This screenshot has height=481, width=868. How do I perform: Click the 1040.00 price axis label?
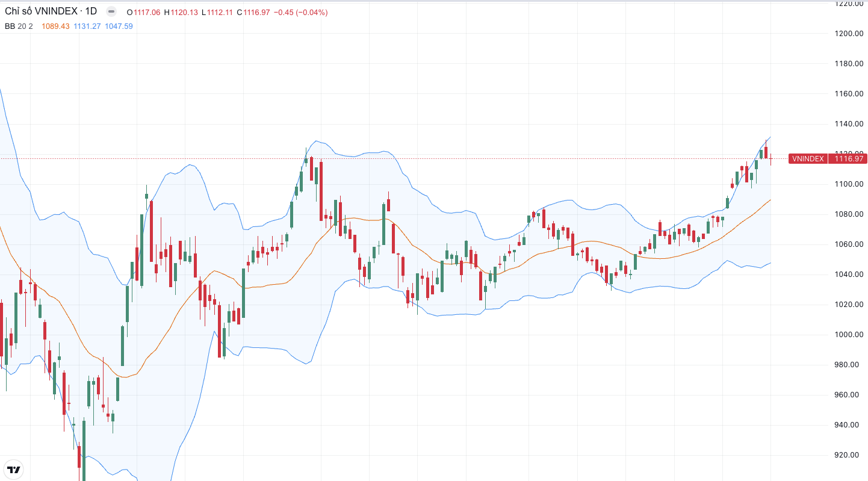(x=849, y=275)
